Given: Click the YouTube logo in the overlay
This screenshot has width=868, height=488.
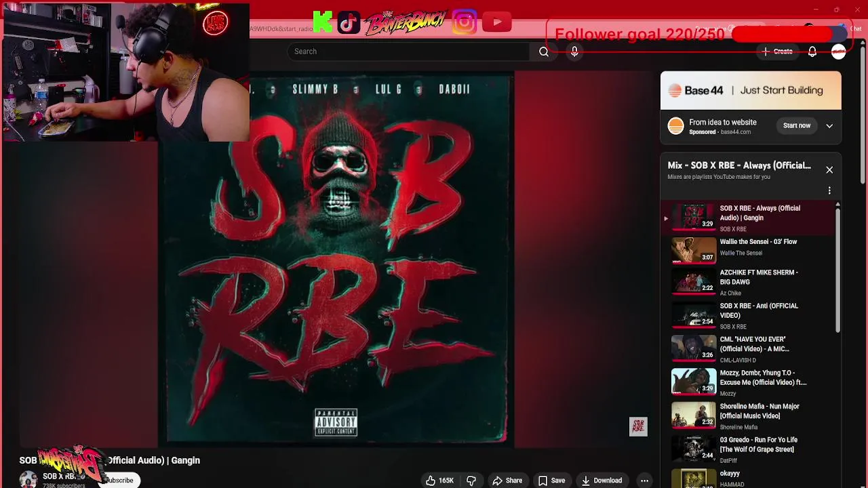Looking at the screenshot, I should click(496, 22).
